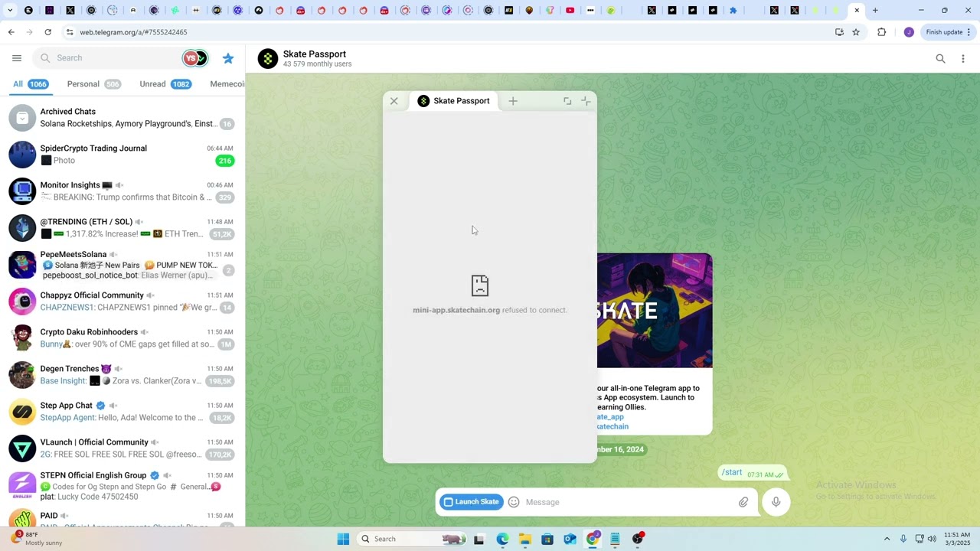This screenshot has width=980, height=551.
Task: Open Microsoft Edge from taskbar
Action: coord(502,539)
